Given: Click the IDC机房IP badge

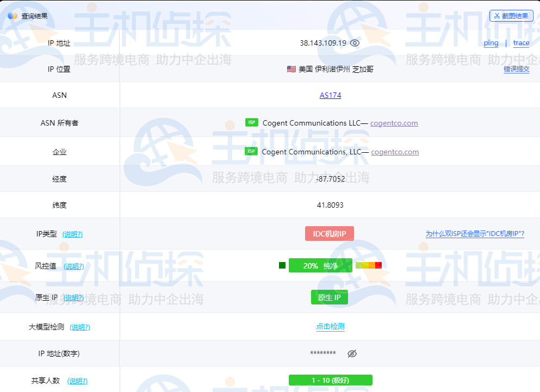Looking at the screenshot, I should (x=329, y=233).
